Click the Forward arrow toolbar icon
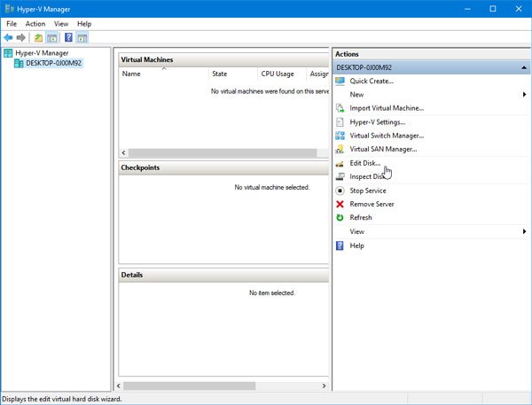Screen dimensions: 532x405 tap(21, 37)
